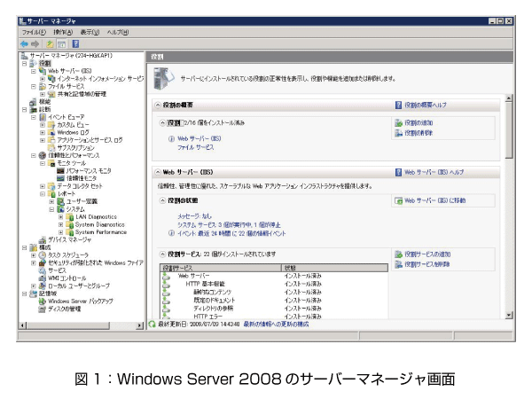
Task: Open the ヘルプ(H) menu
Action: coord(118,32)
